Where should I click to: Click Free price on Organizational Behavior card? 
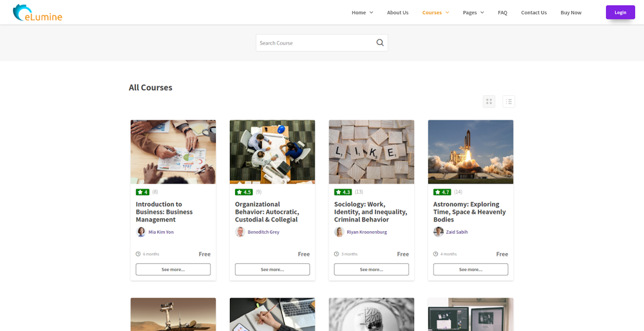304,254
